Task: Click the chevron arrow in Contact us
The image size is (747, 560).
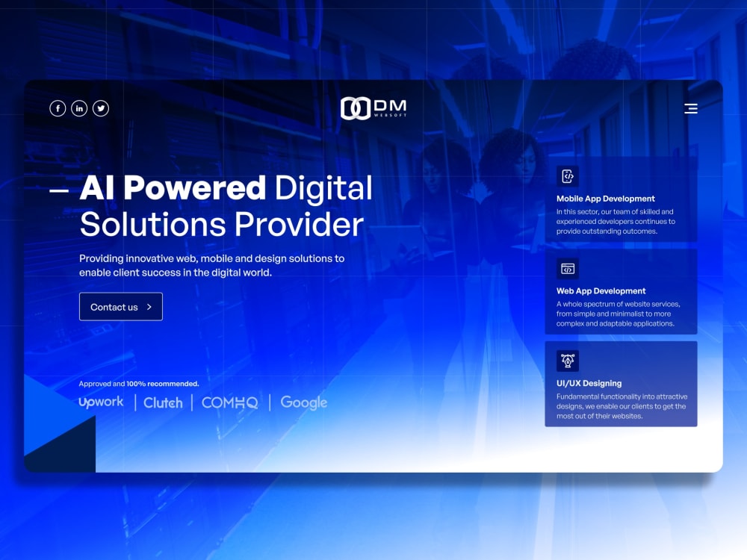Action: point(149,307)
